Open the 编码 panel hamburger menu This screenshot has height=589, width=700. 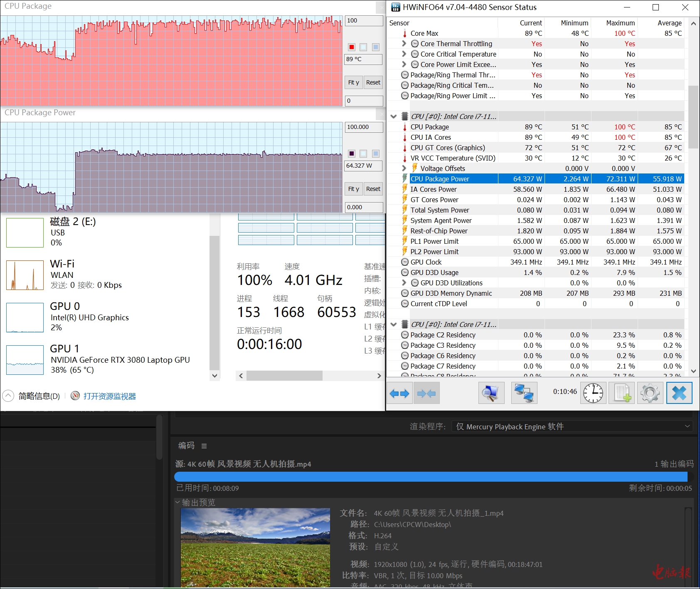(x=204, y=446)
